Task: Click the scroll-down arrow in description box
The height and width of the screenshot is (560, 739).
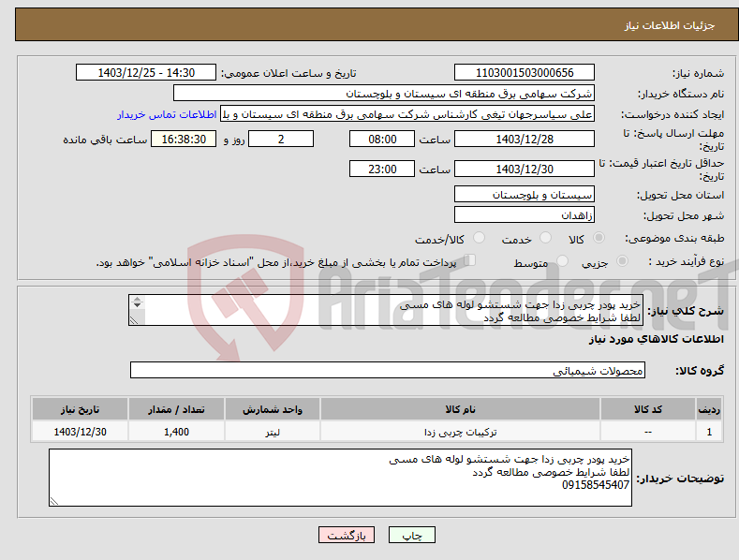Action: (x=137, y=305)
